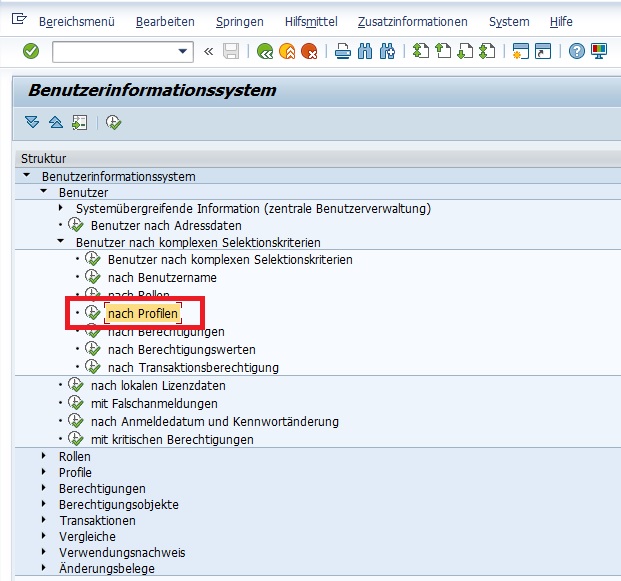The height and width of the screenshot is (581, 621).
Task: Open the Bereichsmenü menu
Action: tap(77, 21)
